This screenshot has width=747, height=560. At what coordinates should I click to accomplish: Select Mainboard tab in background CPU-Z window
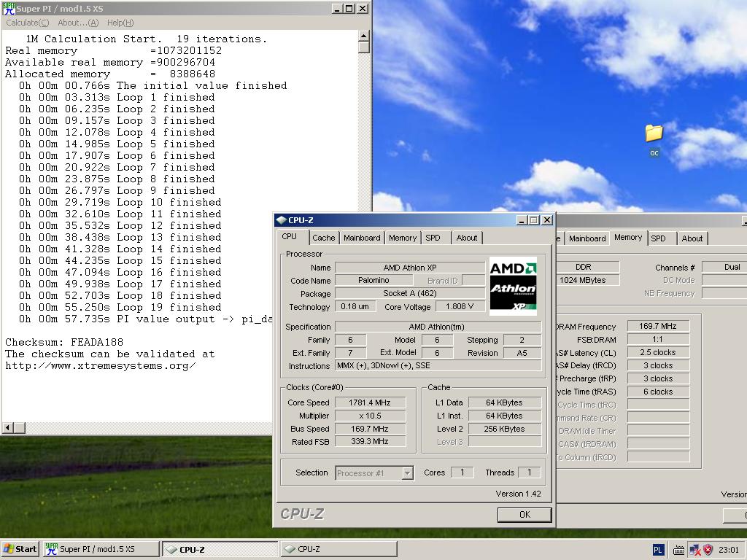pos(587,238)
